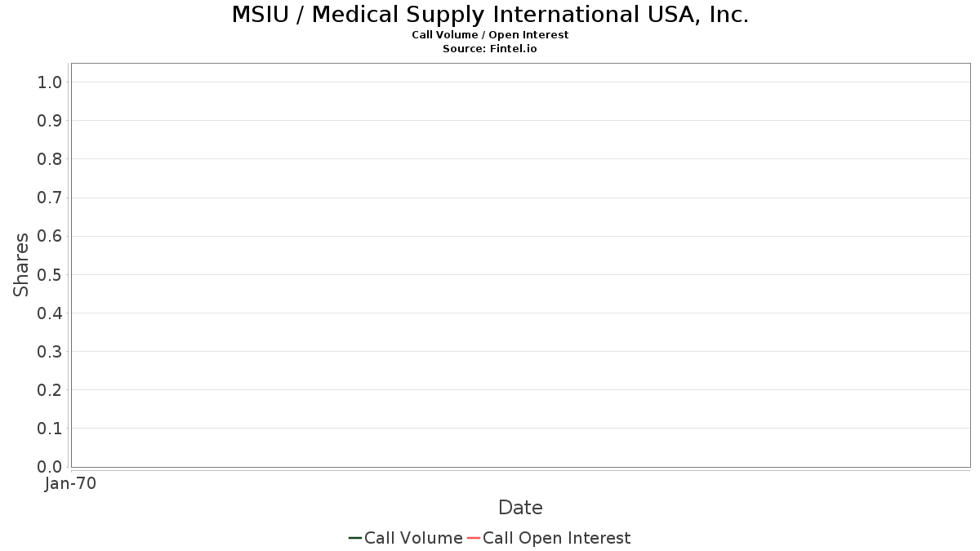Click the 0.7 y-axis tick label
The height and width of the screenshot is (551, 980).
pos(50,198)
